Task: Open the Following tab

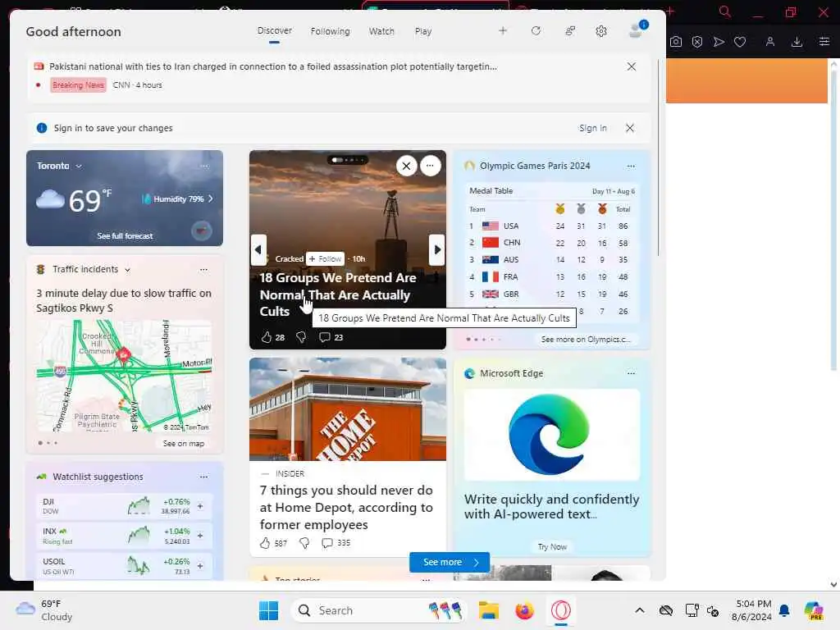Action: tap(330, 32)
